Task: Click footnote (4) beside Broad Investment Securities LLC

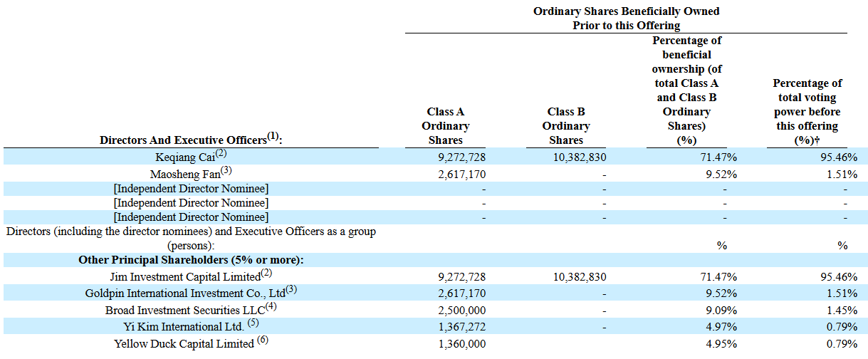Action: pos(270,308)
